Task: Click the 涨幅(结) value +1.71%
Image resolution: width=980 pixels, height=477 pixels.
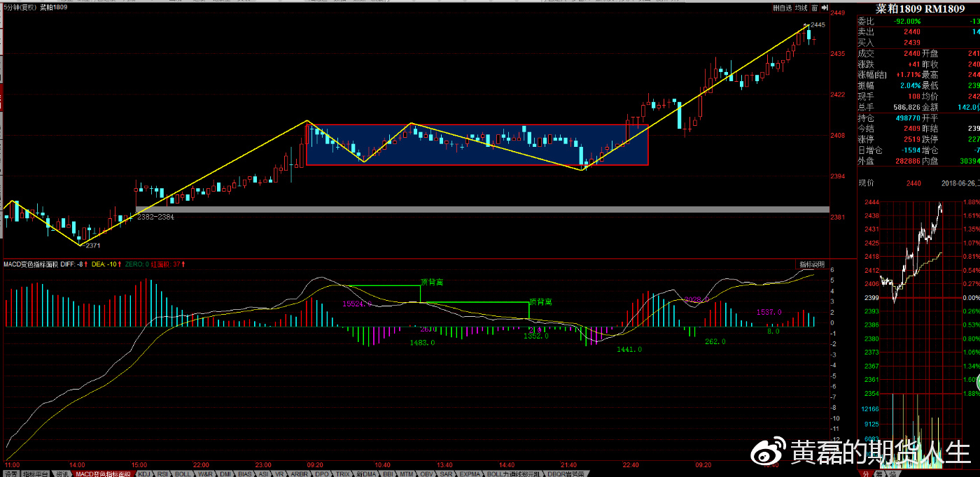Action: 909,75
